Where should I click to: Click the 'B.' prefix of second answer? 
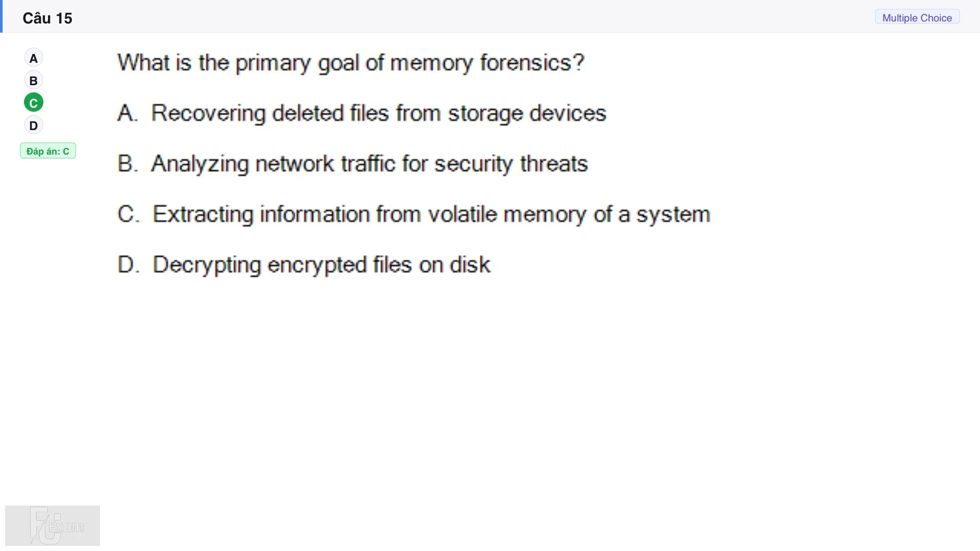coord(128,163)
